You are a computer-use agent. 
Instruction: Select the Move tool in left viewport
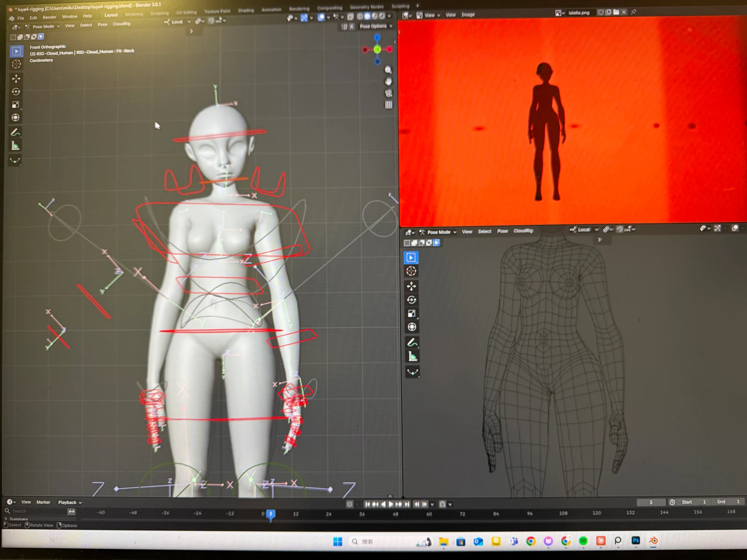[16, 78]
